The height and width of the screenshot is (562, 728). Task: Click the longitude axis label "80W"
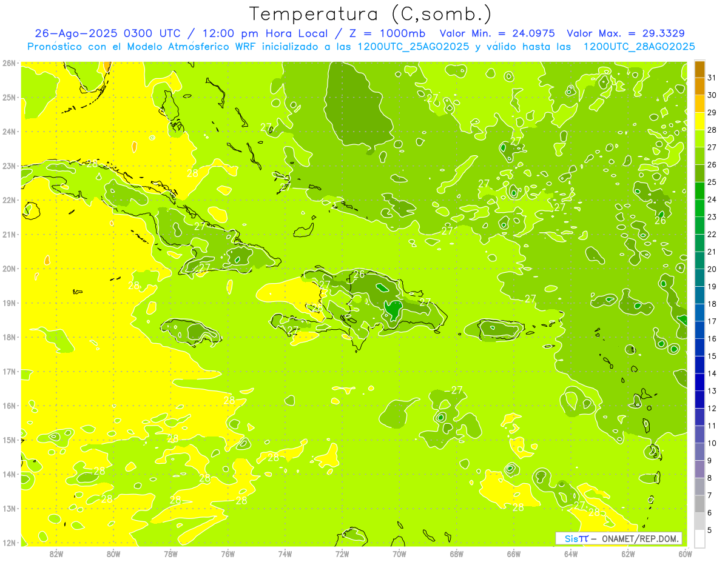[113, 554]
